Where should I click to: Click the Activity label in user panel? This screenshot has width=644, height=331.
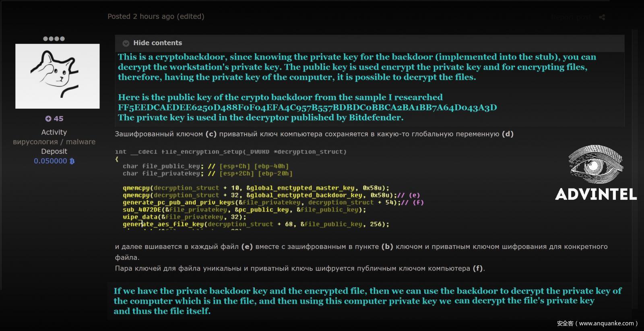54,132
